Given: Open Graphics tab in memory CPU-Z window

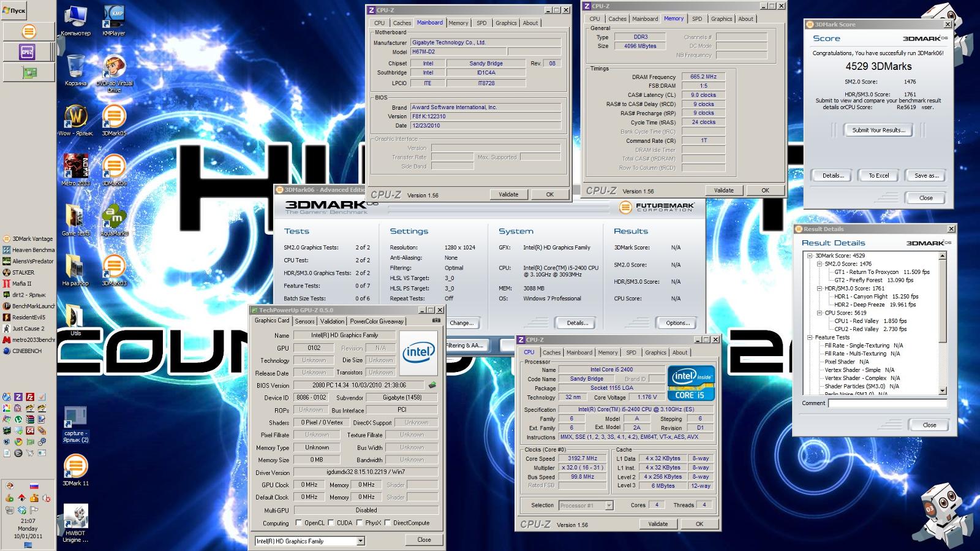Looking at the screenshot, I should 722,19.
